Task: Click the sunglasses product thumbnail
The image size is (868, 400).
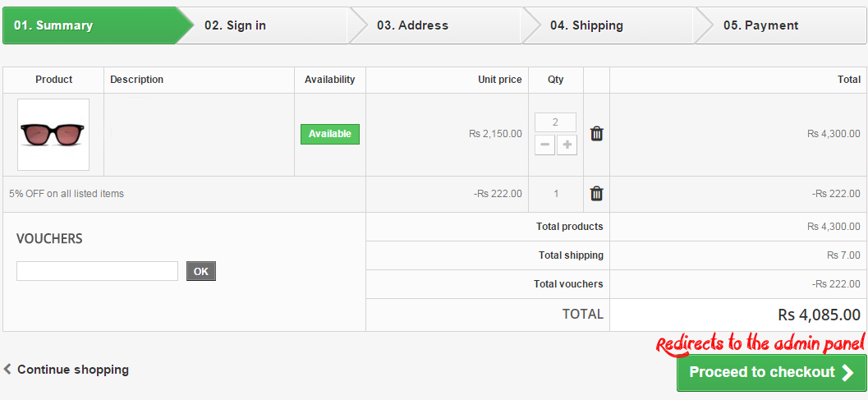Action: coord(53,135)
